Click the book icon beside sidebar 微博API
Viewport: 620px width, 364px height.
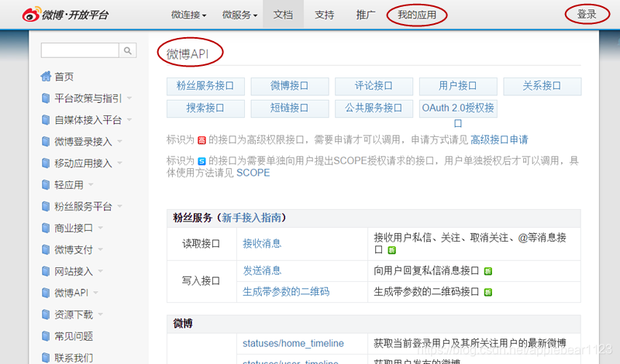46,293
